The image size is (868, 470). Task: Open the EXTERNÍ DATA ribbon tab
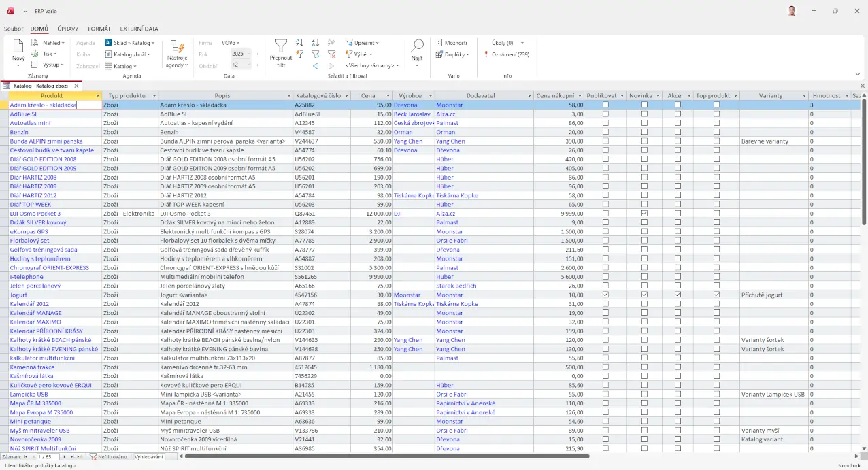139,29
